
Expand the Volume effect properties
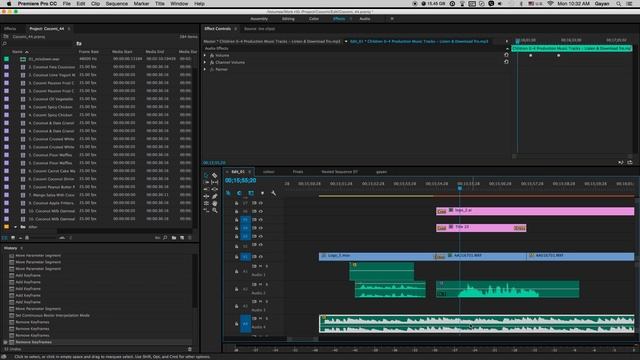tap(205, 55)
